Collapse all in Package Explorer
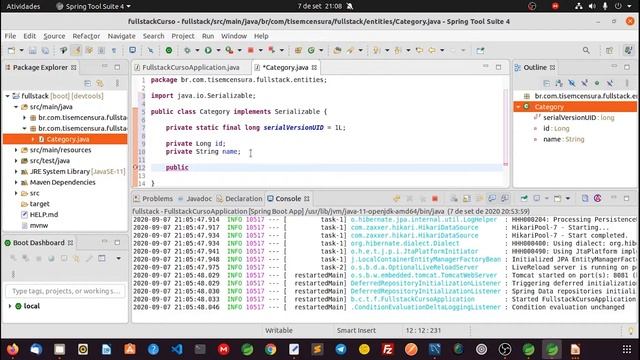The height and width of the screenshot is (360, 640). [87, 83]
